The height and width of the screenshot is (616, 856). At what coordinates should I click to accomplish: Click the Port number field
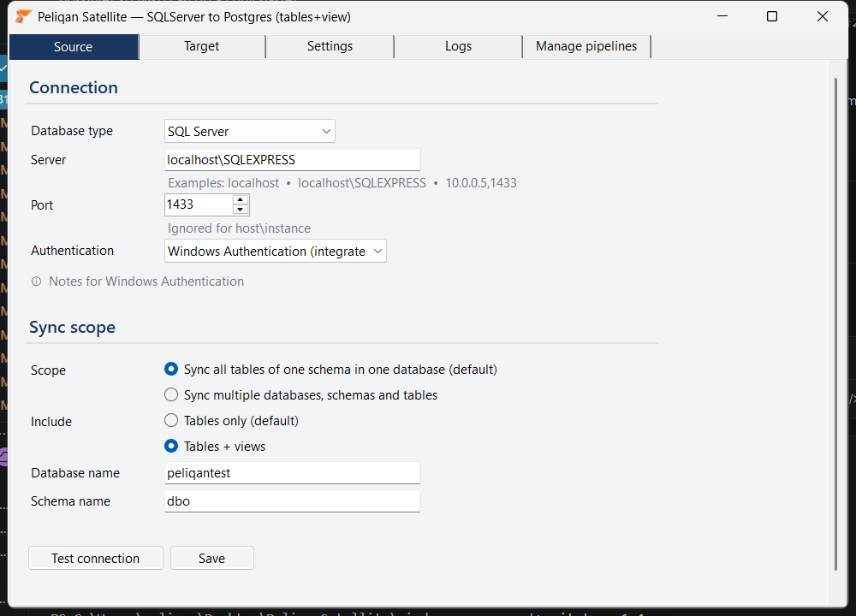[x=199, y=204]
